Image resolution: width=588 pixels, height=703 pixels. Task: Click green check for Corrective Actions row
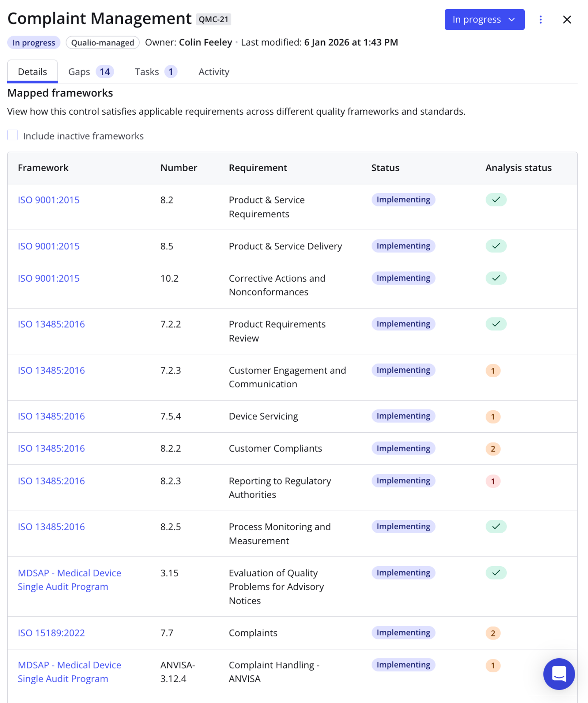pos(496,278)
